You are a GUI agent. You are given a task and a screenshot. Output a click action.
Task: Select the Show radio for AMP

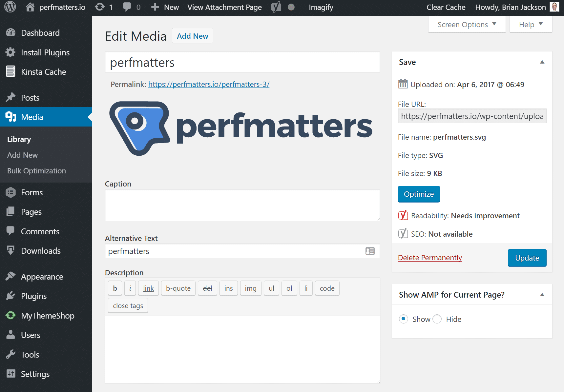coord(403,319)
